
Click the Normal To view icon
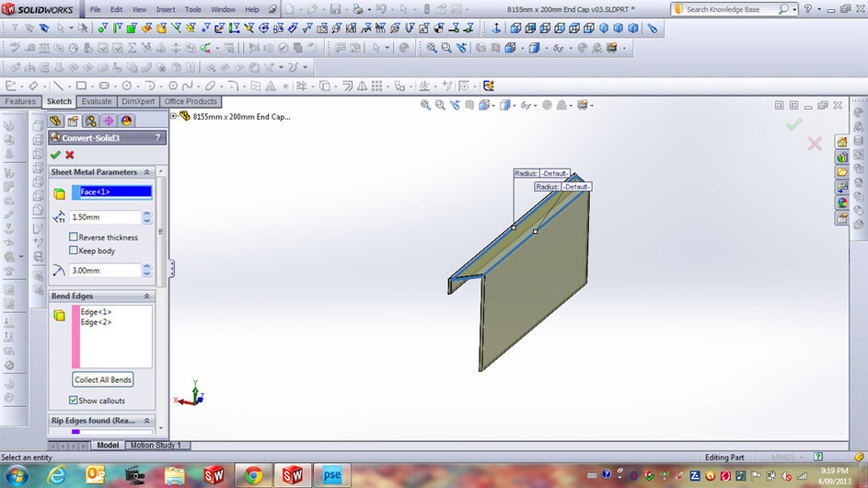point(496,29)
